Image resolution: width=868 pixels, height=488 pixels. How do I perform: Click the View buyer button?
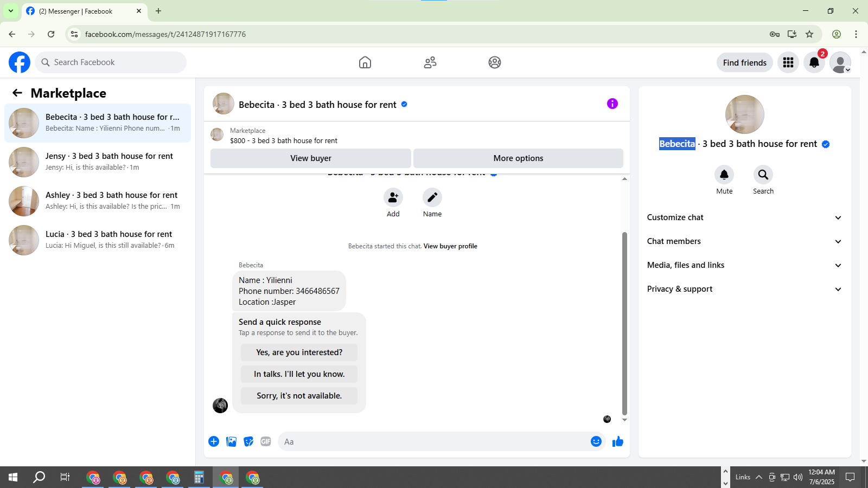pyautogui.click(x=311, y=158)
